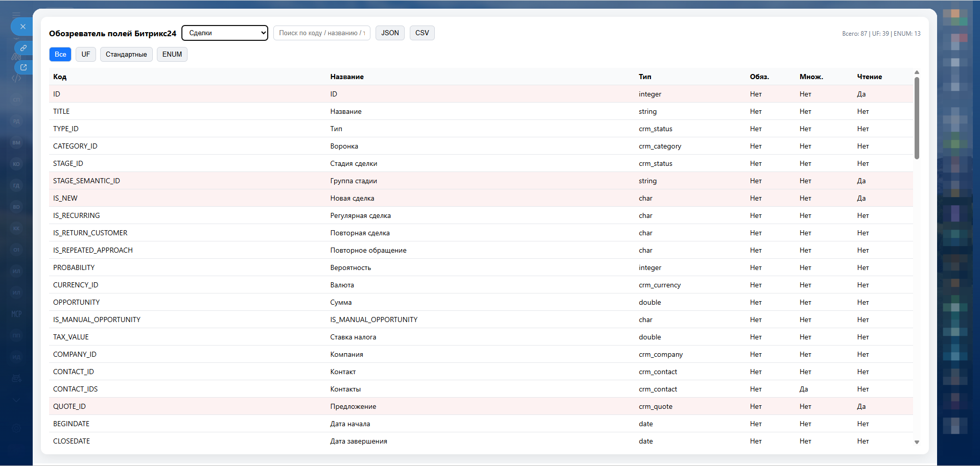Open panel in new window icon
This screenshot has height=466, width=980.
(24, 67)
